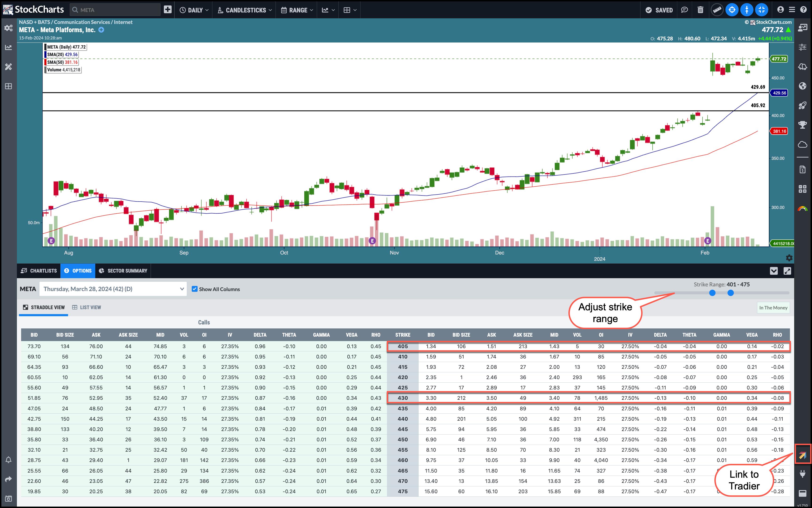This screenshot has width=812, height=508.
Task: Toggle the crosshair mode button
Action: [732, 10]
